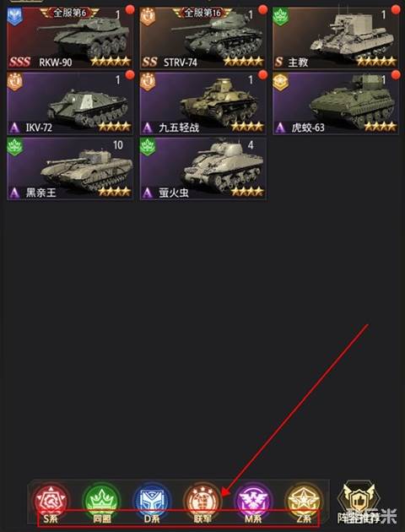The image size is (405, 532).
Task: Open the 黑亲王 tank card
Action: [x=70, y=168]
